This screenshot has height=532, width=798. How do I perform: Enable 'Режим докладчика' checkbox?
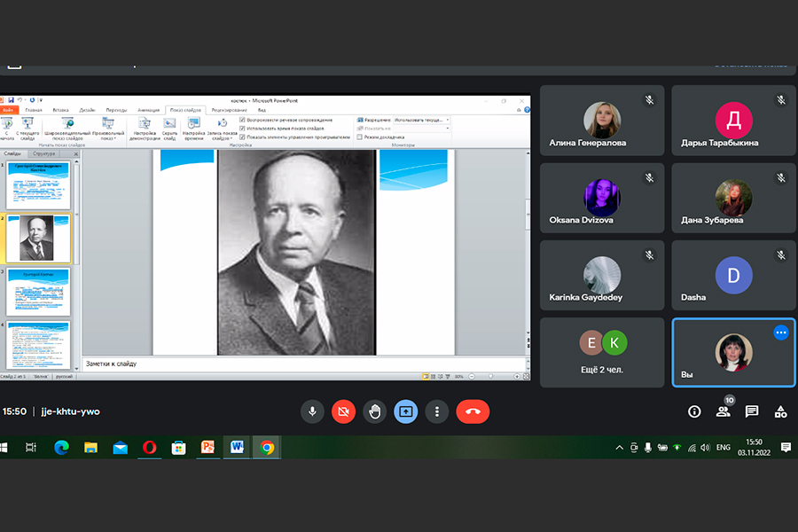tap(360, 137)
